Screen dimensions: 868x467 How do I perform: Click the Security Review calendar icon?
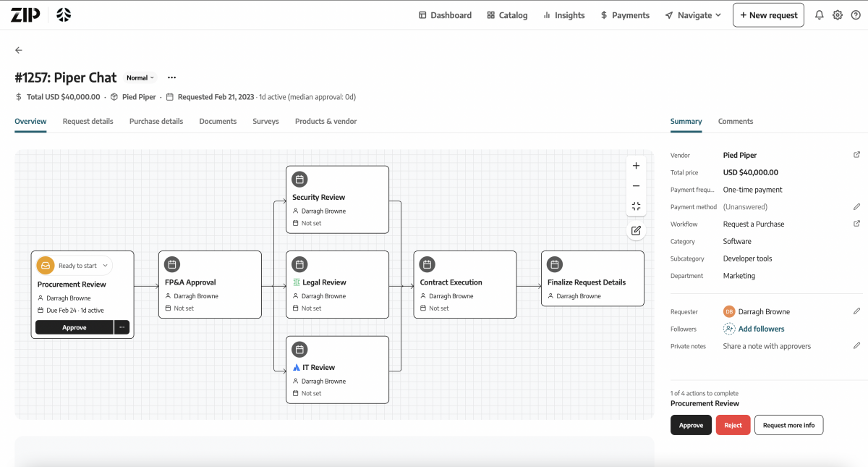(299, 180)
